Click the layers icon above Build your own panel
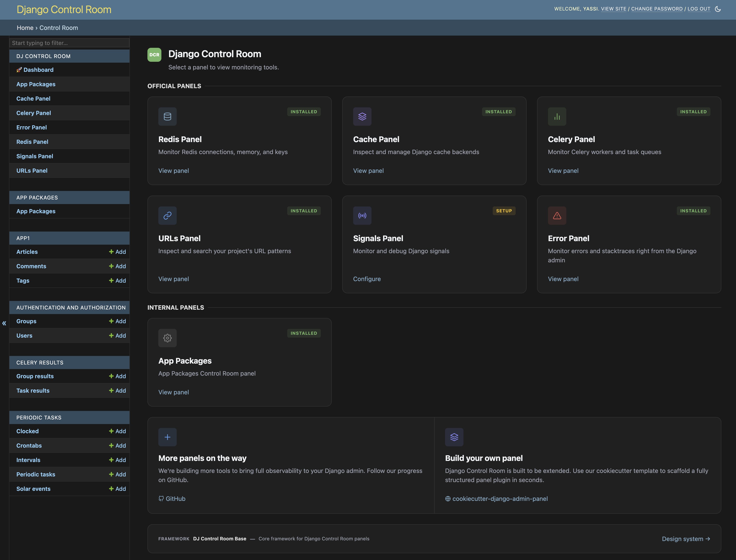Image resolution: width=736 pixels, height=560 pixels. (454, 437)
